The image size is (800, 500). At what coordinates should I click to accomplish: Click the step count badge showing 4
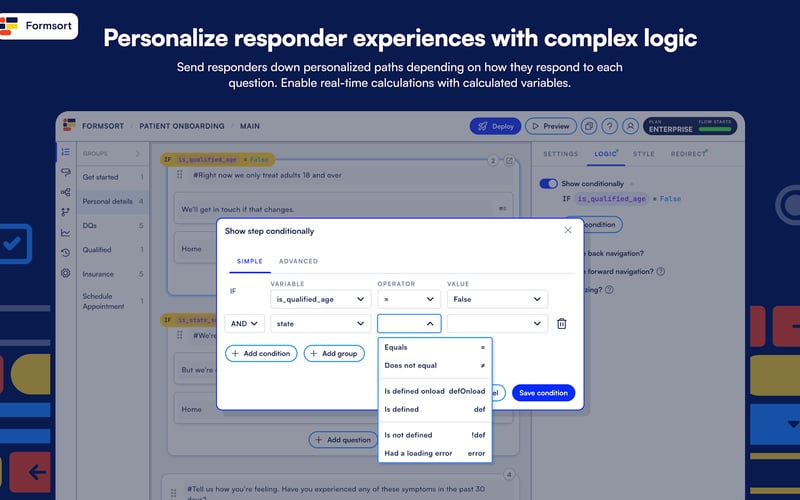[509, 475]
